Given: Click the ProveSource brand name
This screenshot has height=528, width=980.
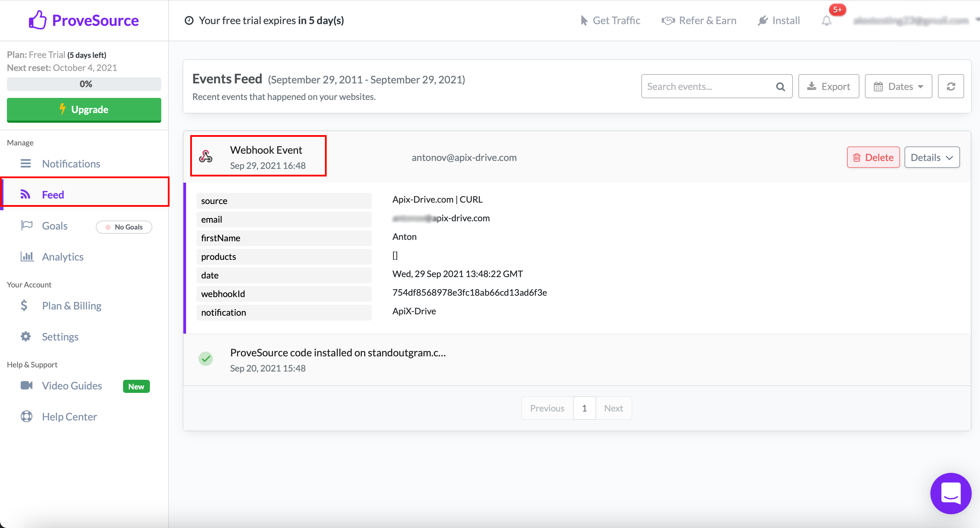Looking at the screenshot, I should point(95,20).
